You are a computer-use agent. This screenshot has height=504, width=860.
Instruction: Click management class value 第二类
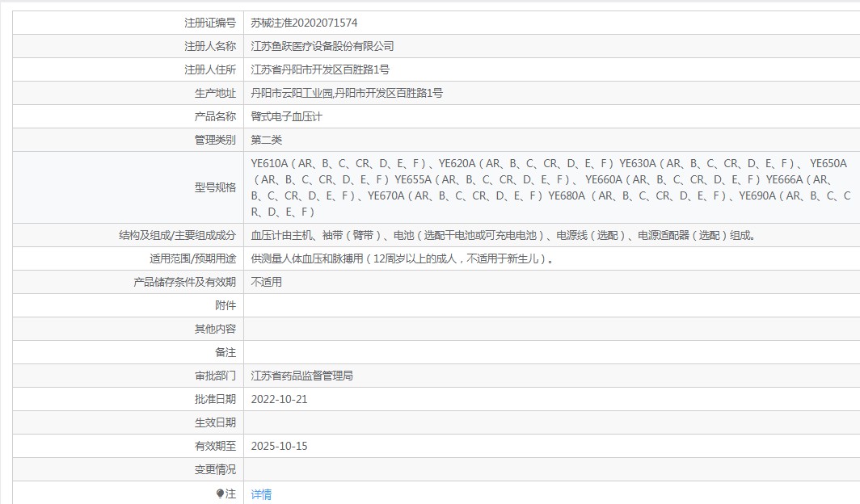pos(266,141)
